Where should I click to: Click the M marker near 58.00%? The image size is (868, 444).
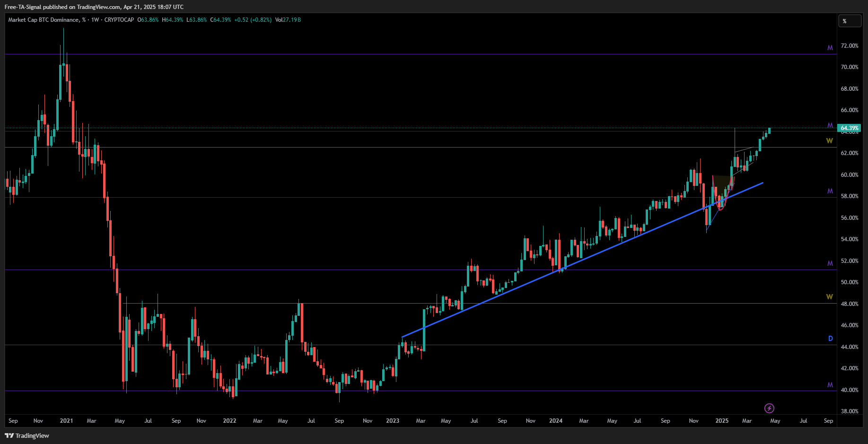[830, 191]
